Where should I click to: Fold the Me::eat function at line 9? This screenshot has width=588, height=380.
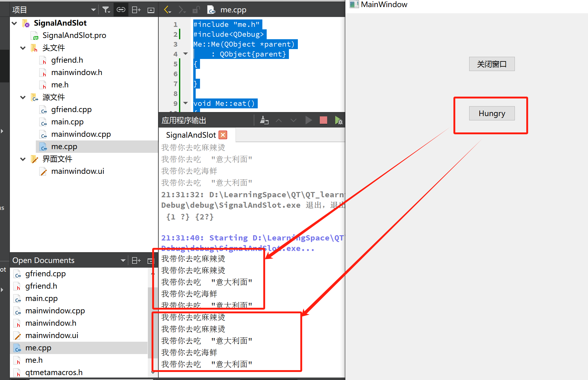[186, 103]
